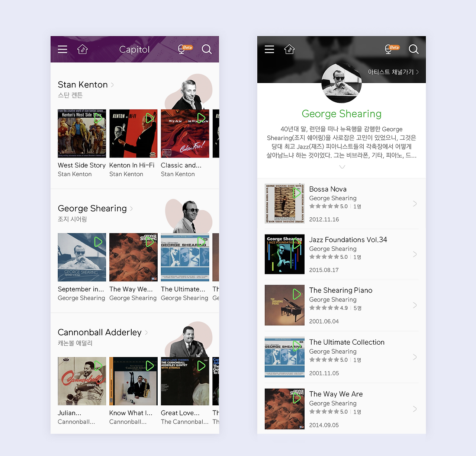Select The Way We Are list item
The height and width of the screenshot is (456, 476).
[341, 409]
